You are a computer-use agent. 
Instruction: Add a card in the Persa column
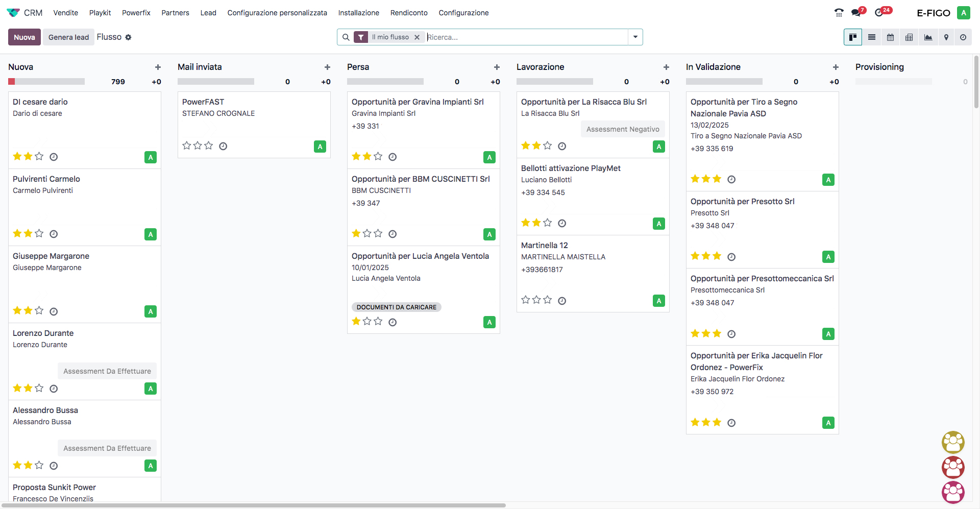[497, 67]
